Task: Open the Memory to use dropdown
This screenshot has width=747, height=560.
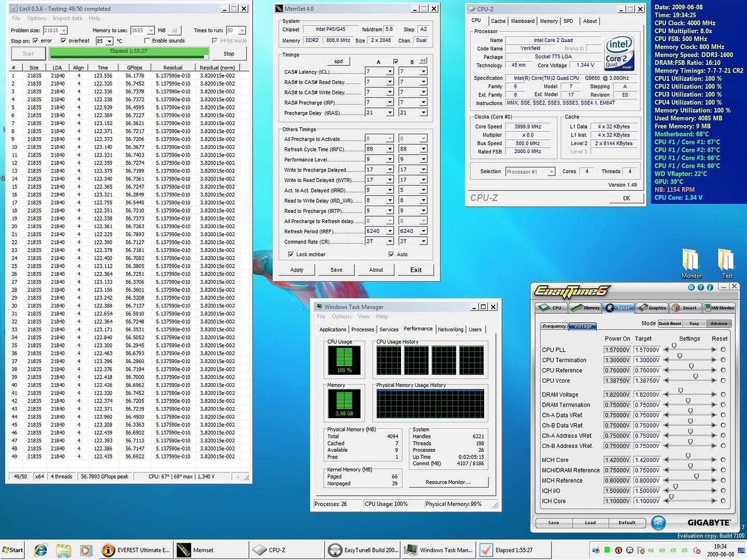Action: [150, 31]
